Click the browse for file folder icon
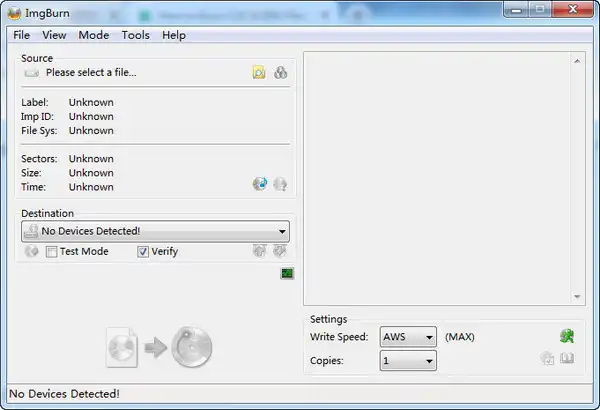600x410 pixels. [x=259, y=72]
